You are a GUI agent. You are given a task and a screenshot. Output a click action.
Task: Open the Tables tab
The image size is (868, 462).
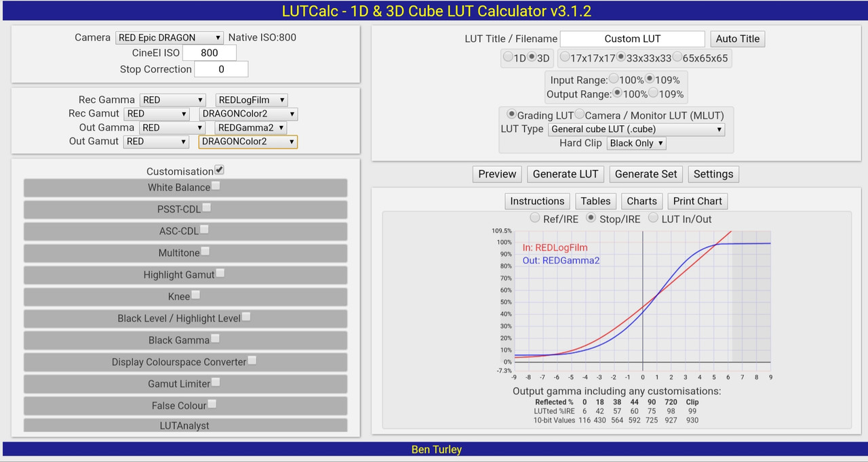pyautogui.click(x=595, y=201)
